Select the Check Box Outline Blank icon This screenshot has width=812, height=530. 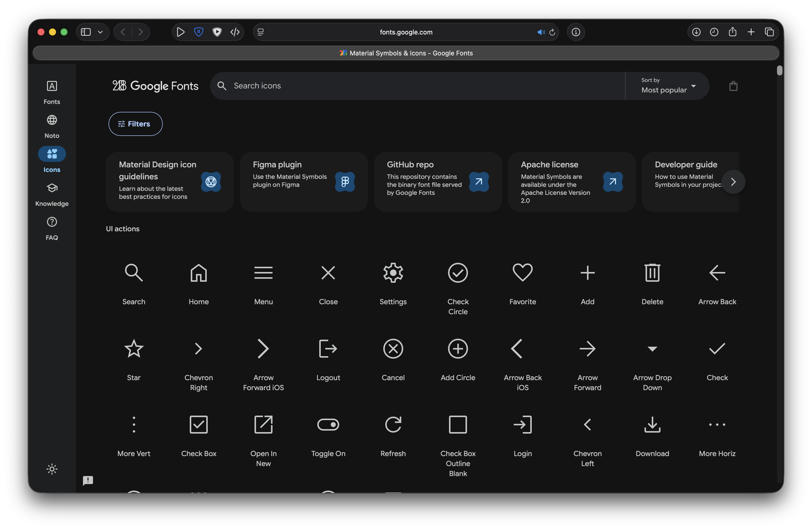[458, 424]
